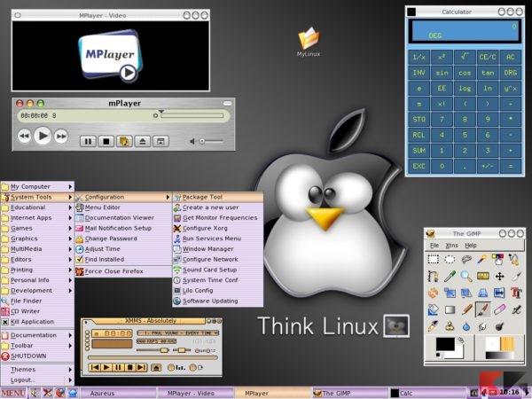The width and height of the screenshot is (532, 399).
Task: Select the Move tool in GIMP
Action: (499, 276)
